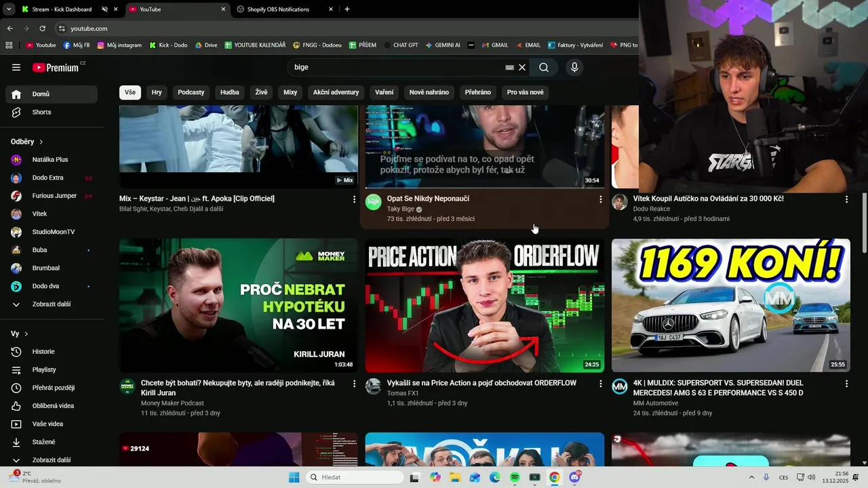
Task: Start voice search with microphone icon
Action: click(574, 67)
